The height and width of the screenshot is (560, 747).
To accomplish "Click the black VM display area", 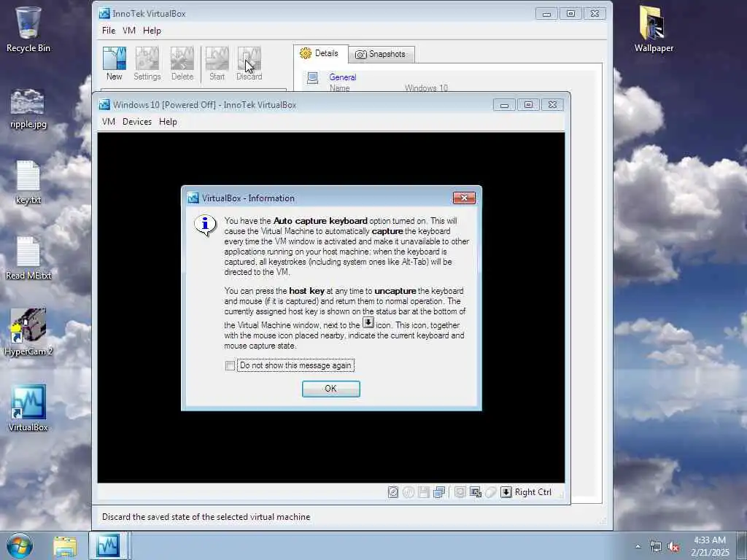I will (x=331, y=308).
